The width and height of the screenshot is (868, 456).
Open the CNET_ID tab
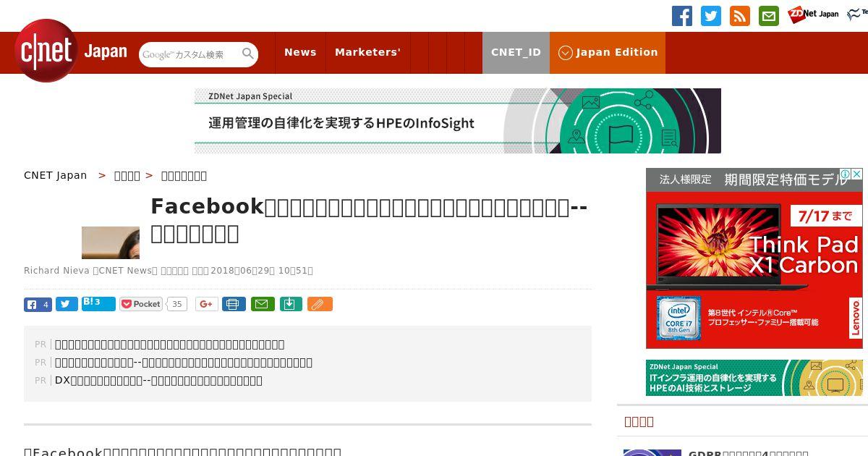coord(516,52)
